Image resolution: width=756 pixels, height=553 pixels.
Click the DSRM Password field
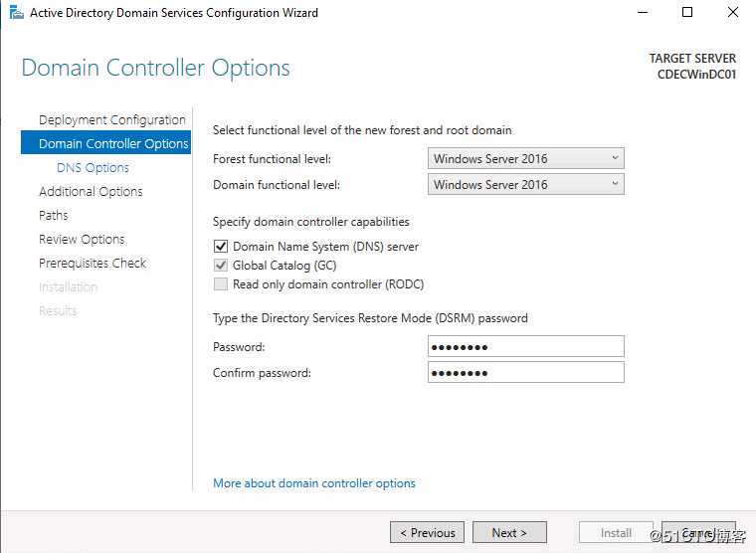click(x=525, y=346)
